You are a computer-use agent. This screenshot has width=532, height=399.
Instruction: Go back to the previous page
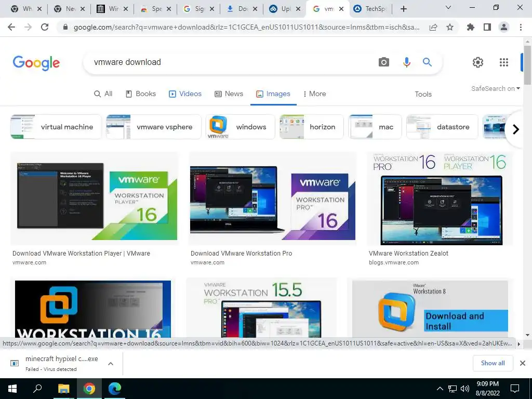11,27
